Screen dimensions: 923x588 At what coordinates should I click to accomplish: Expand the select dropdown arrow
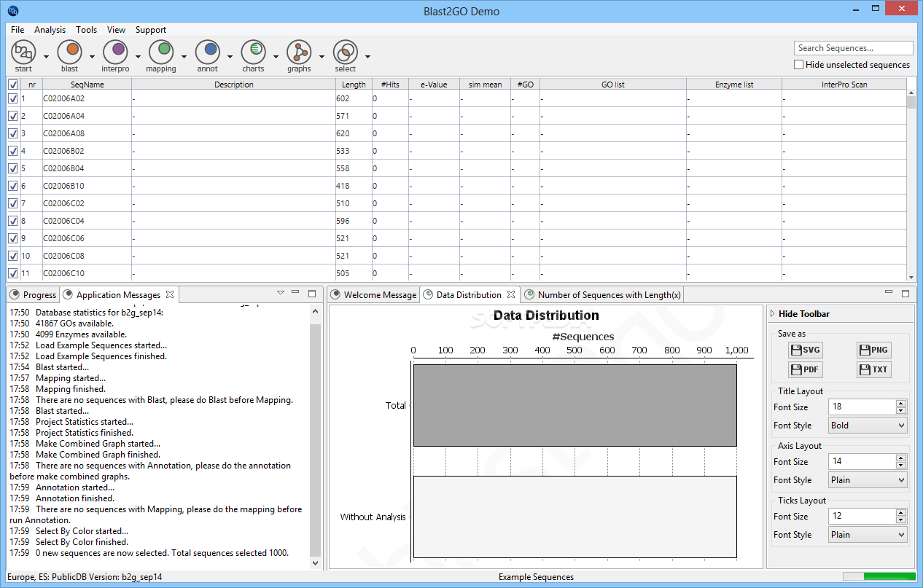coord(367,56)
